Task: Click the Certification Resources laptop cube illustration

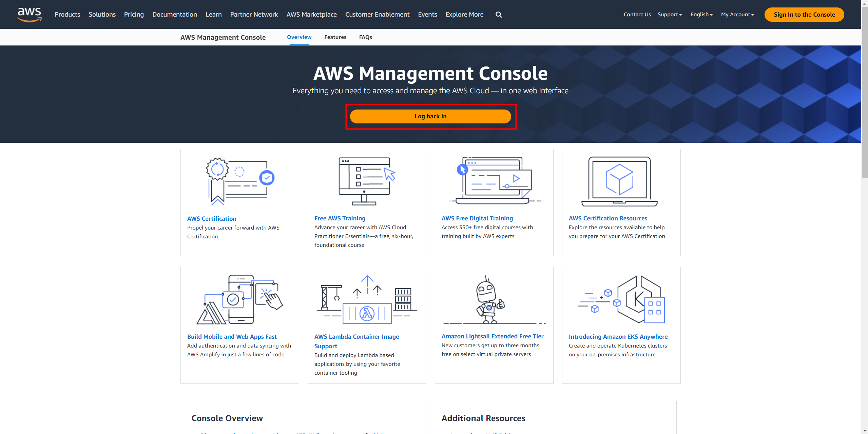Action: click(x=620, y=181)
